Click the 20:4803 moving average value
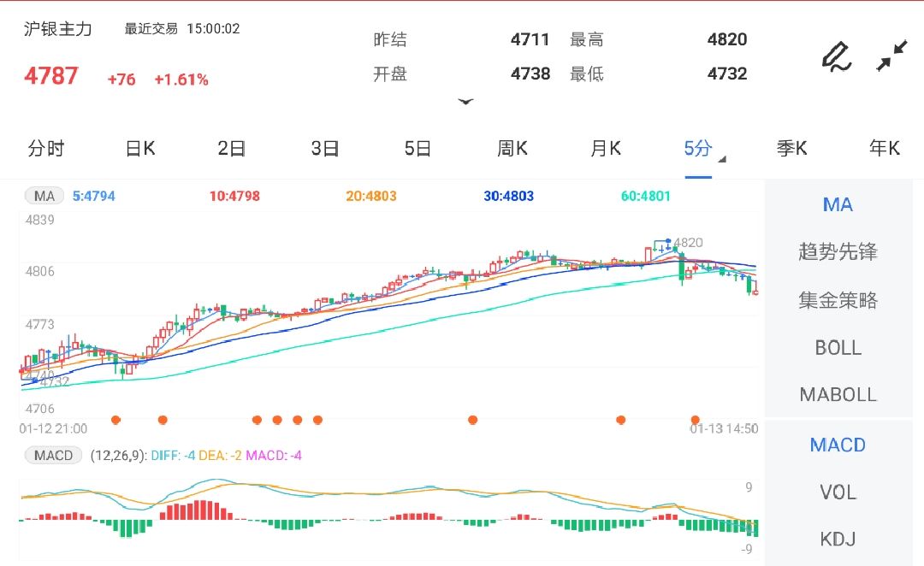Viewport: 924px width, 566px height. click(371, 196)
